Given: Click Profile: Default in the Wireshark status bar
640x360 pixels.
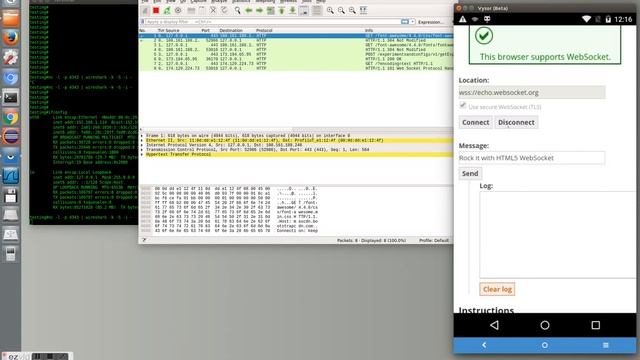Looking at the screenshot, I should pos(433,240).
